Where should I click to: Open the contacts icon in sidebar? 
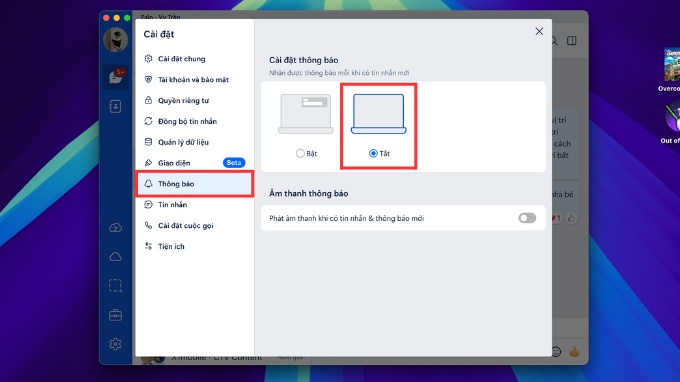115,107
